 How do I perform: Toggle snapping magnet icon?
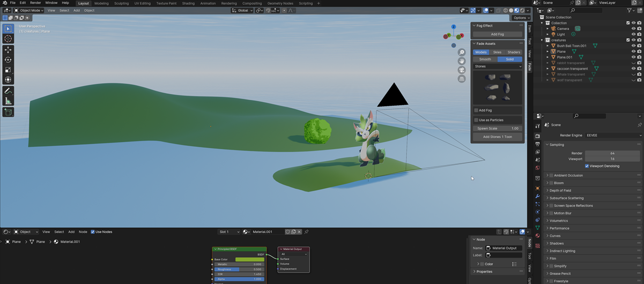coord(269,10)
